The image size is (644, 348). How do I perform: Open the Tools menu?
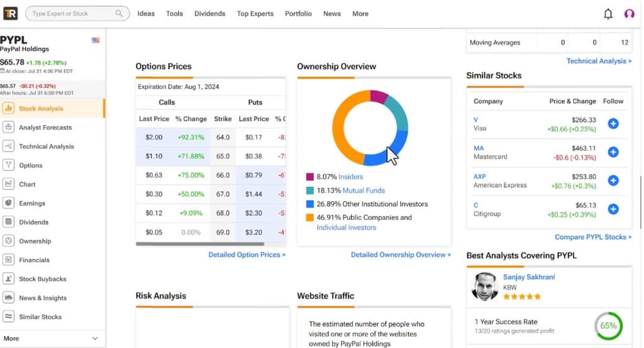(x=174, y=14)
